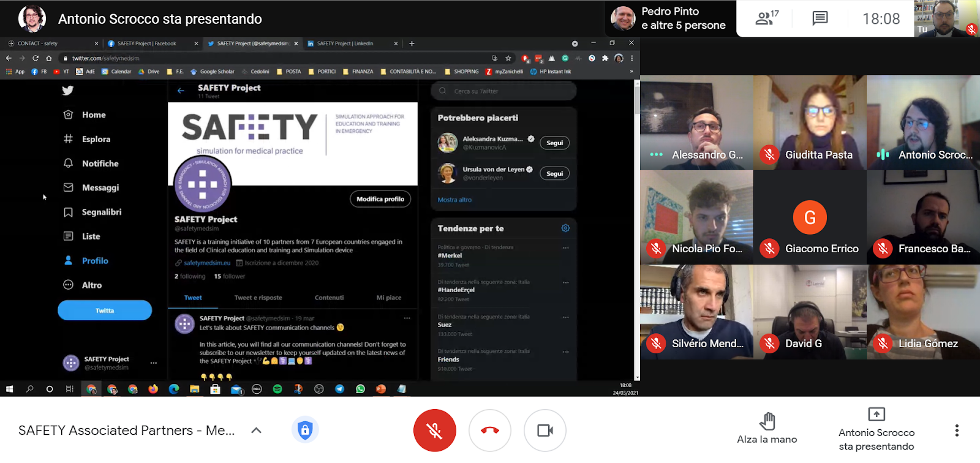Screen dimensions: 980x463
Task: Open the Calendar bookmark
Action: pyautogui.click(x=116, y=72)
